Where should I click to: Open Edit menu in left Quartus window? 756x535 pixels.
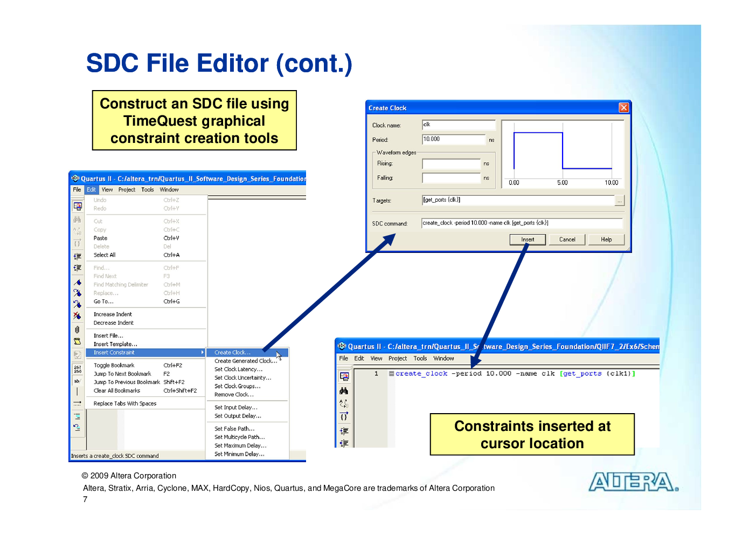[92, 190]
